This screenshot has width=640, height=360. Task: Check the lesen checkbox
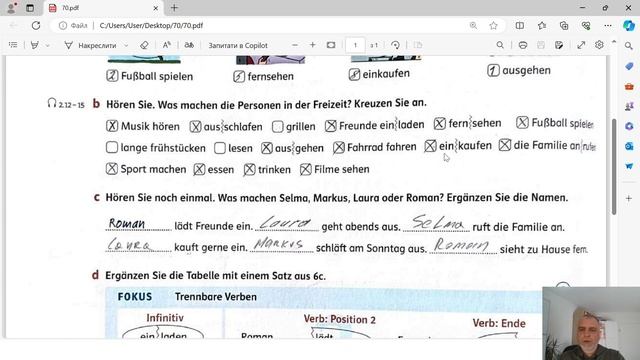[220, 148]
